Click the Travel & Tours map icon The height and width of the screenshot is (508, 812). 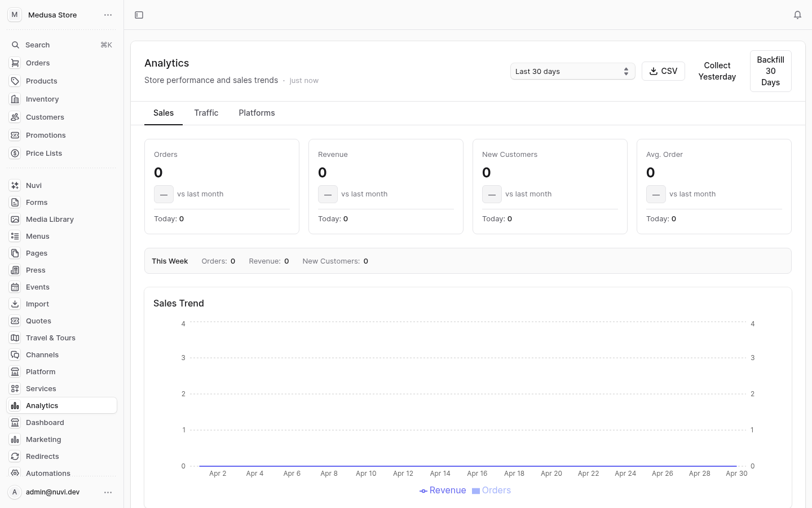[x=15, y=338]
